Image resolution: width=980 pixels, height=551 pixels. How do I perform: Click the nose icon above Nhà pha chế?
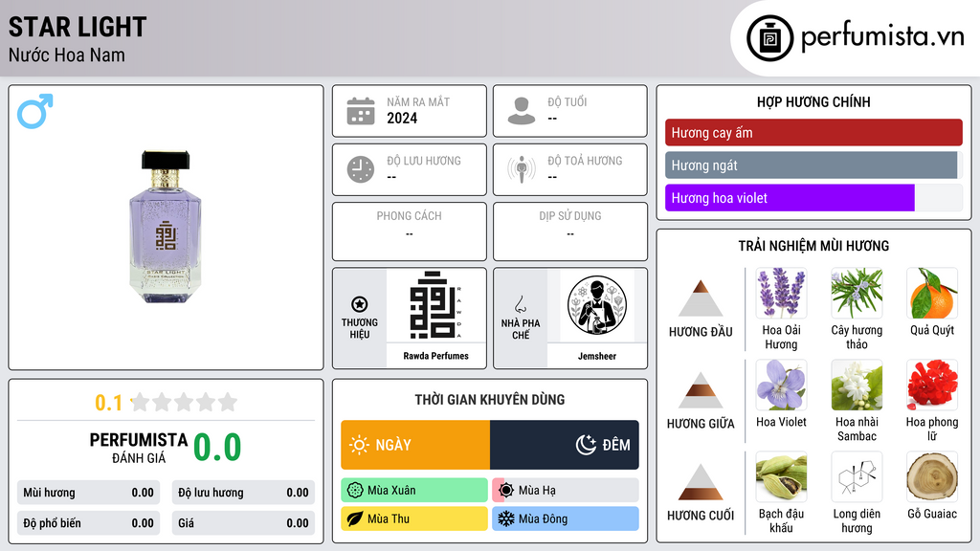[520, 304]
